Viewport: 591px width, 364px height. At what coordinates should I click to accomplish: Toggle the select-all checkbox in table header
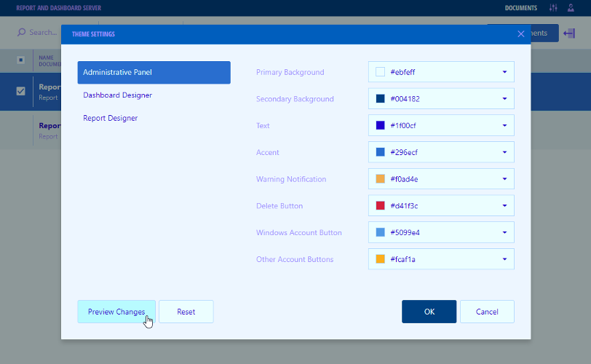(x=21, y=60)
